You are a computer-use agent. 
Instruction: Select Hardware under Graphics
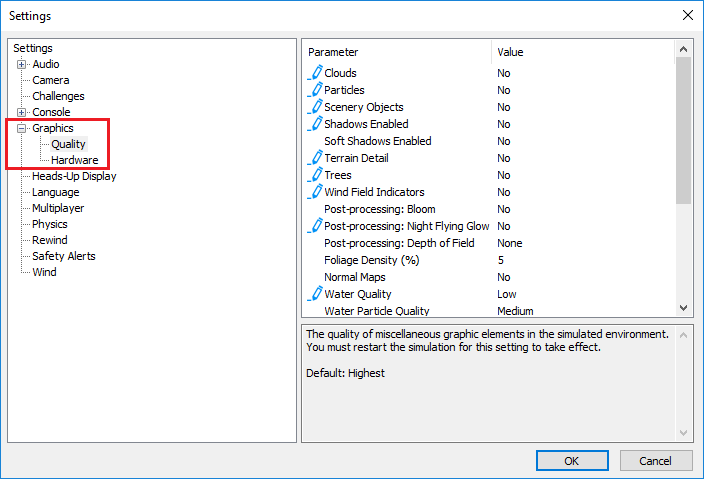pos(74,160)
